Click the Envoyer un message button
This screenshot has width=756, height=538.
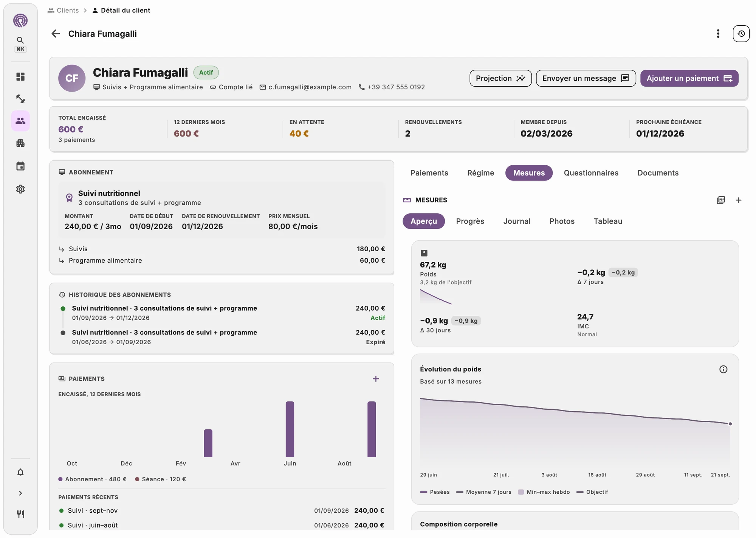[586, 78]
